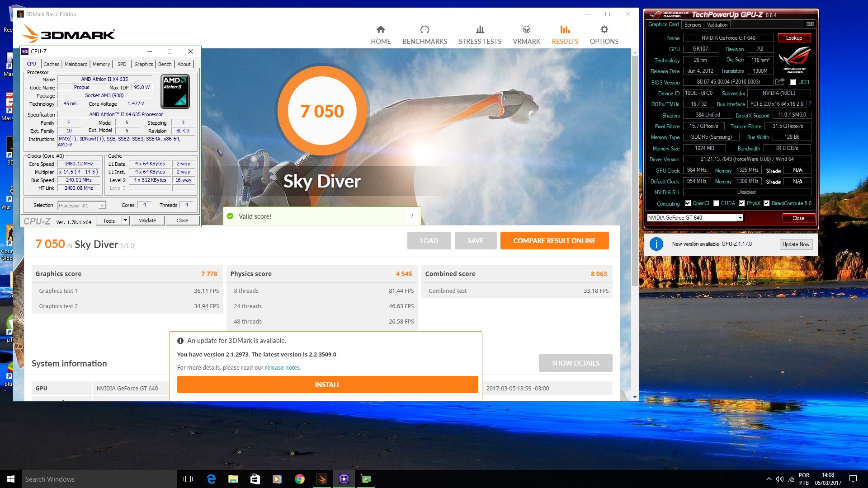Image resolution: width=868 pixels, height=488 pixels.
Task: Toggle the CUDA checkbox in GPU-Z
Action: point(716,203)
